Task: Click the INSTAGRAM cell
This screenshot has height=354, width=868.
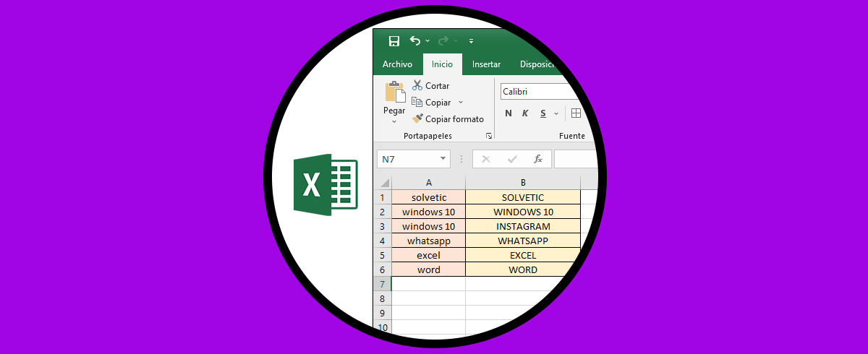Action: (523, 226)
